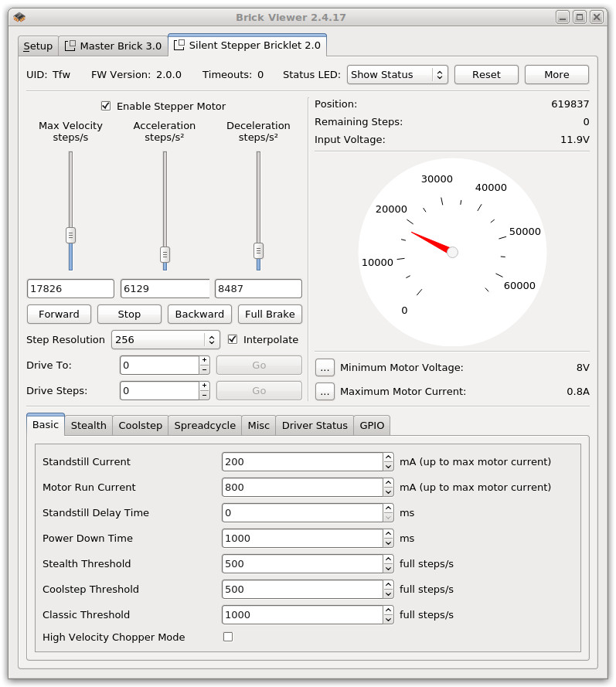Click the Motor Run Current value field
Image resolution: width=616 pixels, height=687 pixels.
point(302,487)
